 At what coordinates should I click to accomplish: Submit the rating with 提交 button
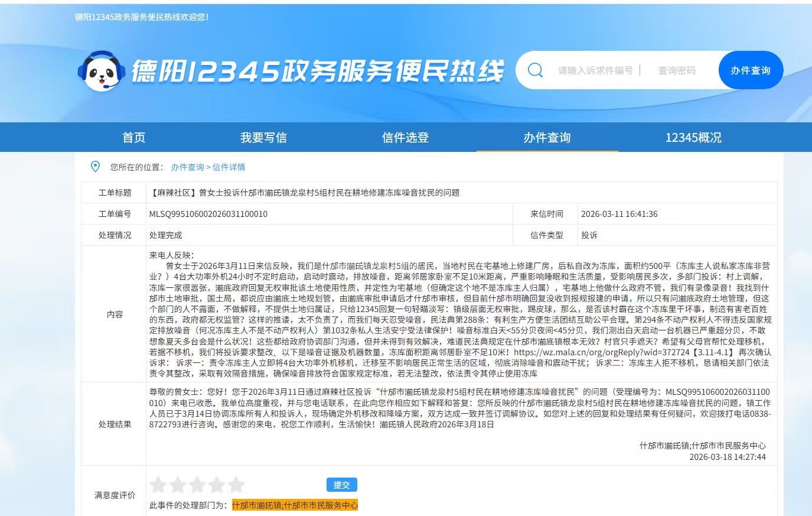tap(341, 485)
